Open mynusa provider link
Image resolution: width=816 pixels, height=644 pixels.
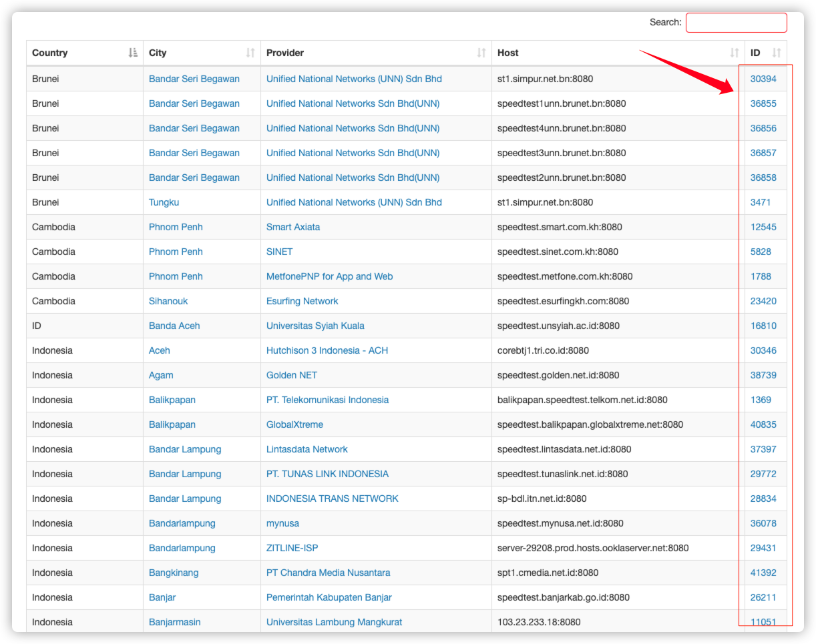point(282,523)
